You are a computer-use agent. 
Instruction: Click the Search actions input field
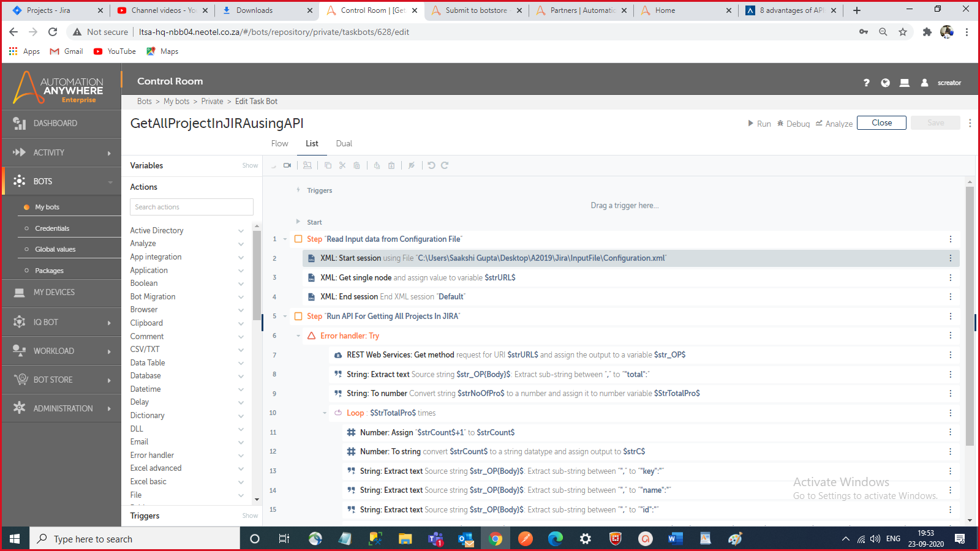pos(192,207)
